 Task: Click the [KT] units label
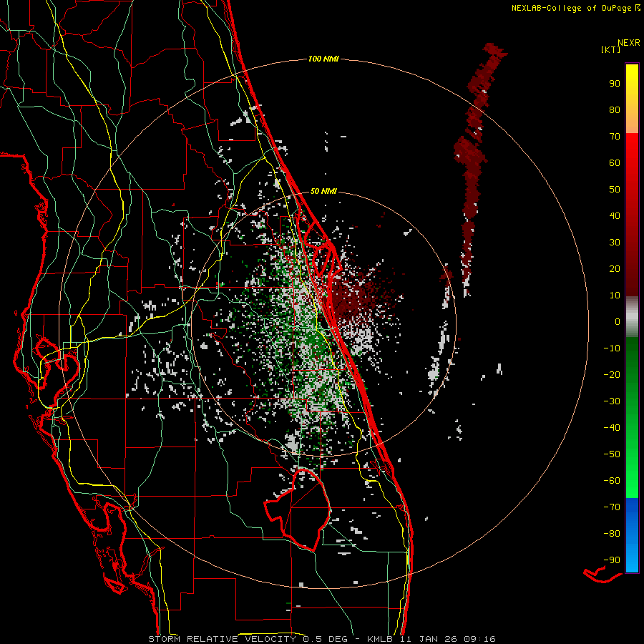click(611, 49)
